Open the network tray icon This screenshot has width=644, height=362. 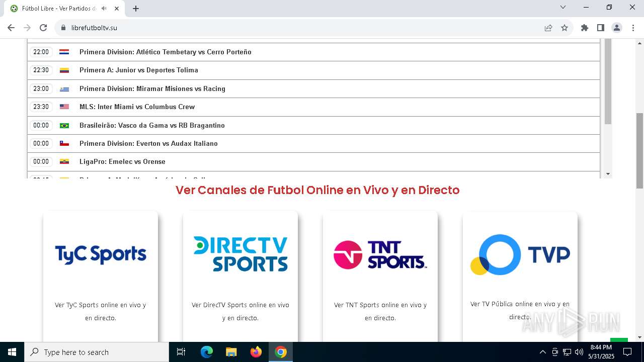pos(567,352)
